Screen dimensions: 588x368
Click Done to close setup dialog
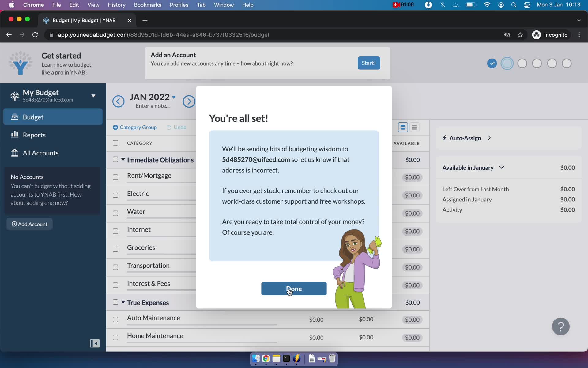[293, 289]
